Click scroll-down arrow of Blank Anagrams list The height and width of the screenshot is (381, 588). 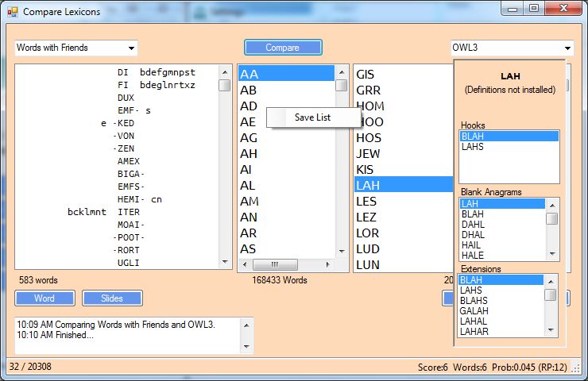tap(552, 254)
